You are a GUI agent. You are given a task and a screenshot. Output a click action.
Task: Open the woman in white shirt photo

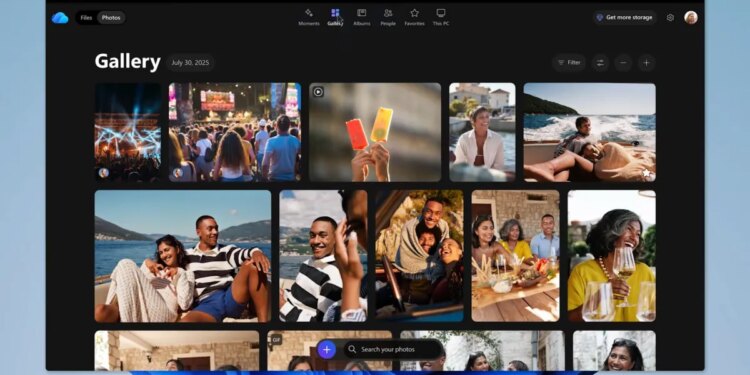click(x=482, y=132)
